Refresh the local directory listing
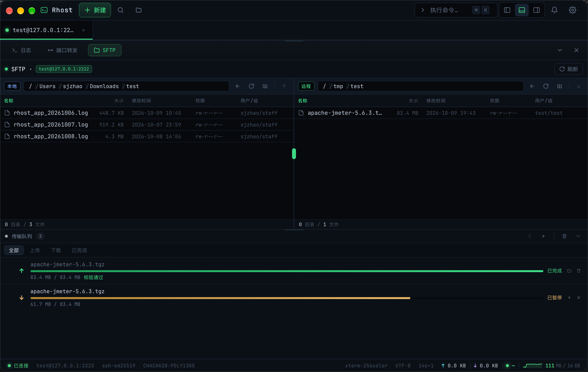Image resolution: width=588 pixels, height=372 pixels. 251,86
